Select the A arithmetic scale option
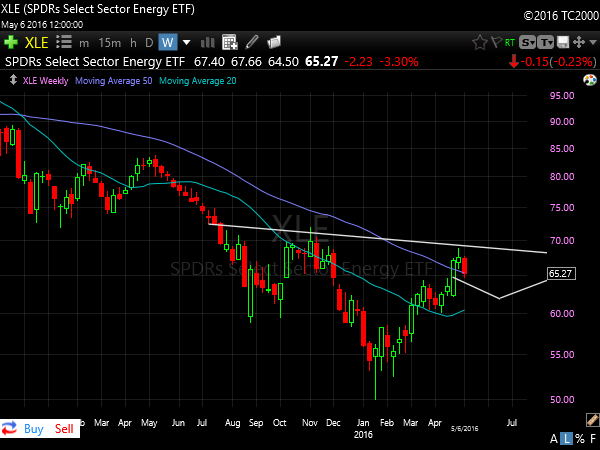The height and width of the screenshot is (450, 600). (x=554, y=439)
